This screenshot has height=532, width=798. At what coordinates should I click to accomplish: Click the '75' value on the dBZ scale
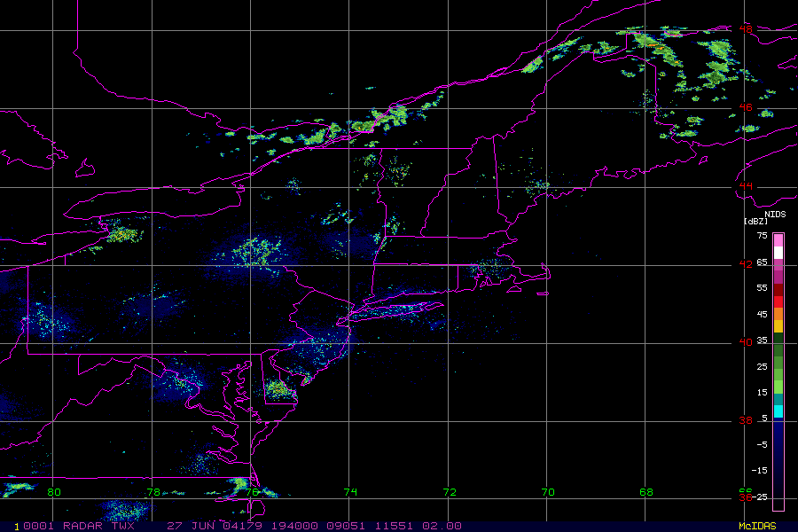pyautogui.click(x=762, y=236)
